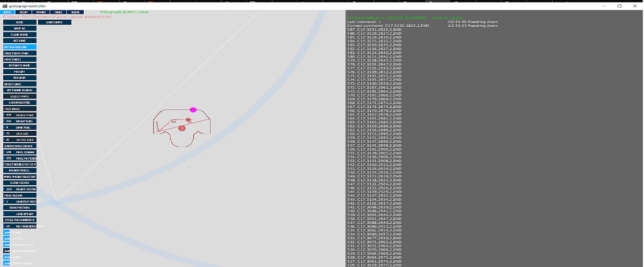The width and height of the screenshot is (644, 267).
Task: Choose MOVE PEN TO POINT
Action: (20, 53)
